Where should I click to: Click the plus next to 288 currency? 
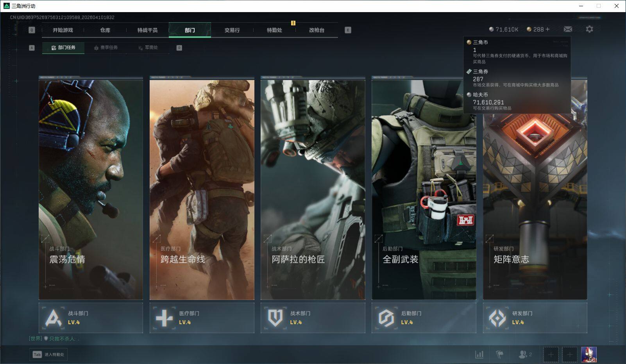coord(547,29)
